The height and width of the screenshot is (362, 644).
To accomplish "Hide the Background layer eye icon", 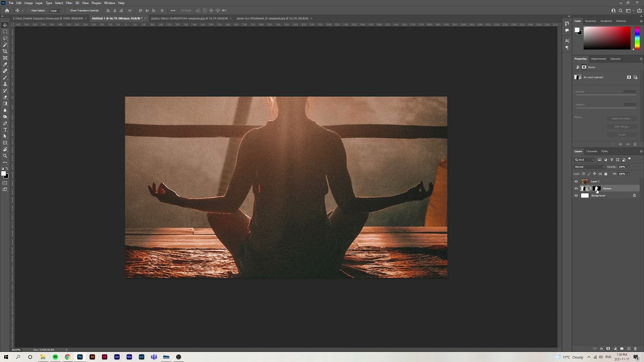I will pyautogui.click(x=576, y=196).
